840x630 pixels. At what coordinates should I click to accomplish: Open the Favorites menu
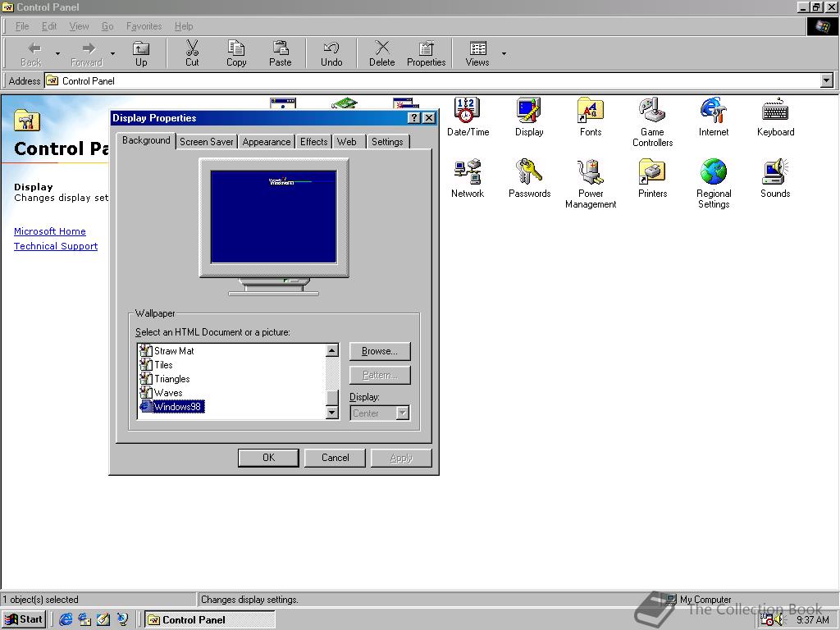[x=144, y=26]
